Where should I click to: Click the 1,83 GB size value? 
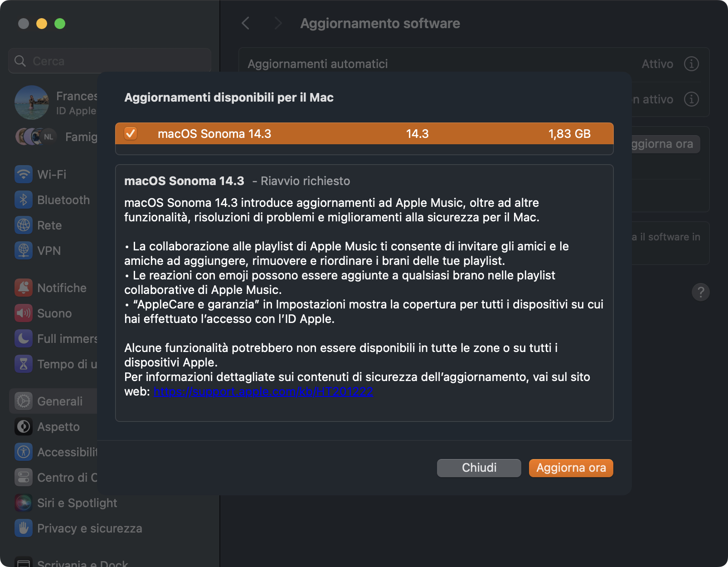point(569,134)
